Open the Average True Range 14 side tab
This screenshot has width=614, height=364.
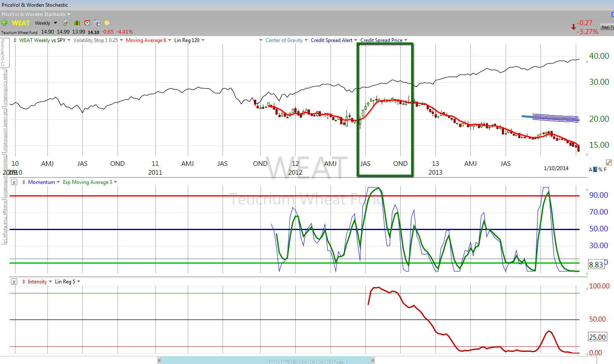tap(5, 222)
